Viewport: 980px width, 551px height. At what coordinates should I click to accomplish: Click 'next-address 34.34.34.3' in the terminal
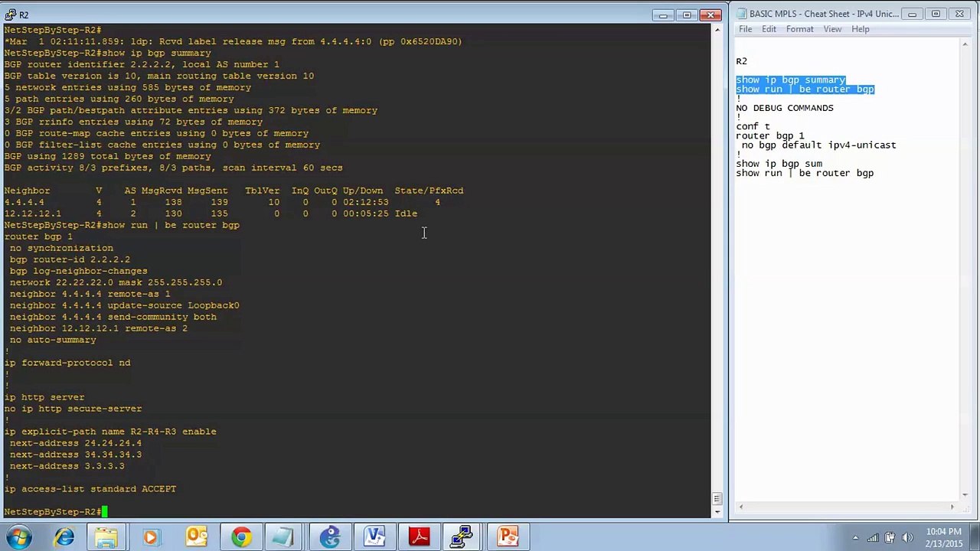tap(76, 455)
